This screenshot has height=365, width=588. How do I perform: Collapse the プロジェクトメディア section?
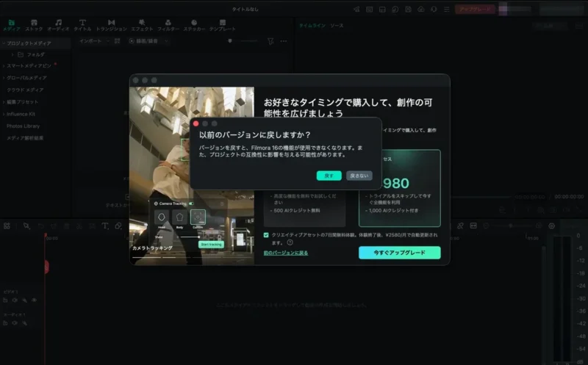(x=4, y=43)
